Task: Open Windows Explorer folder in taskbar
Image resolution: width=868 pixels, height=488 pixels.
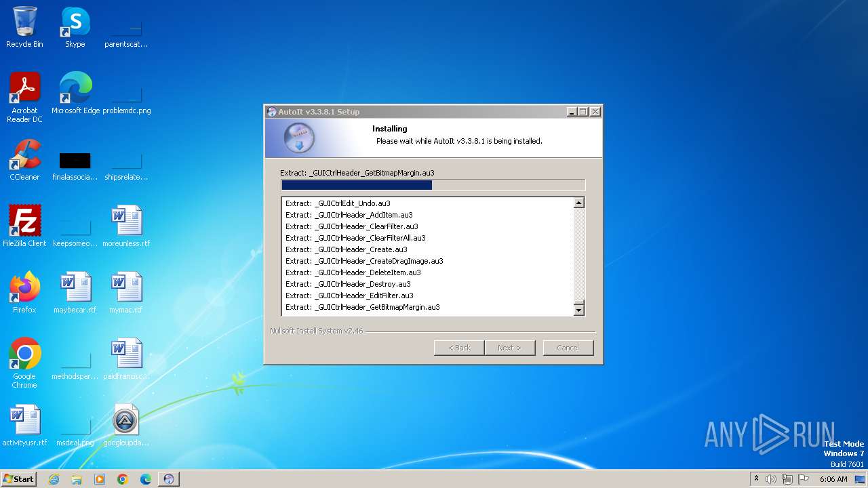Action: coord(77,479)
